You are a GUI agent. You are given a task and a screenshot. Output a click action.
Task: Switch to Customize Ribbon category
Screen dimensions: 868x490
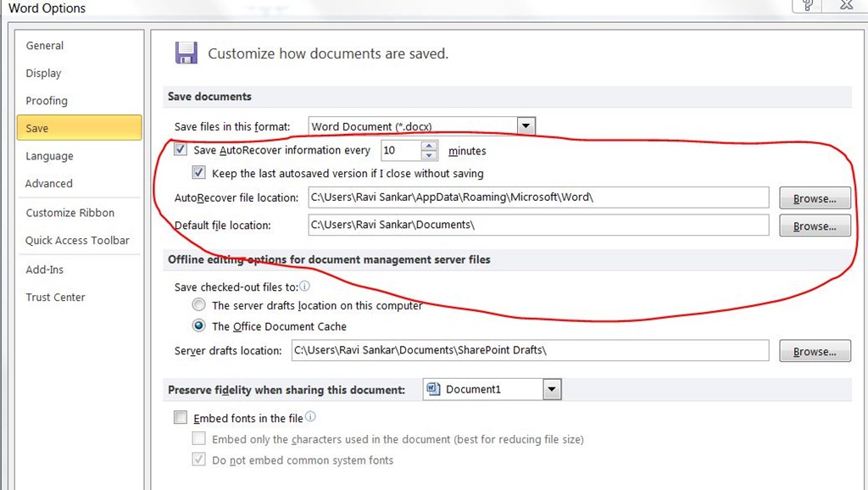(70, 213)
